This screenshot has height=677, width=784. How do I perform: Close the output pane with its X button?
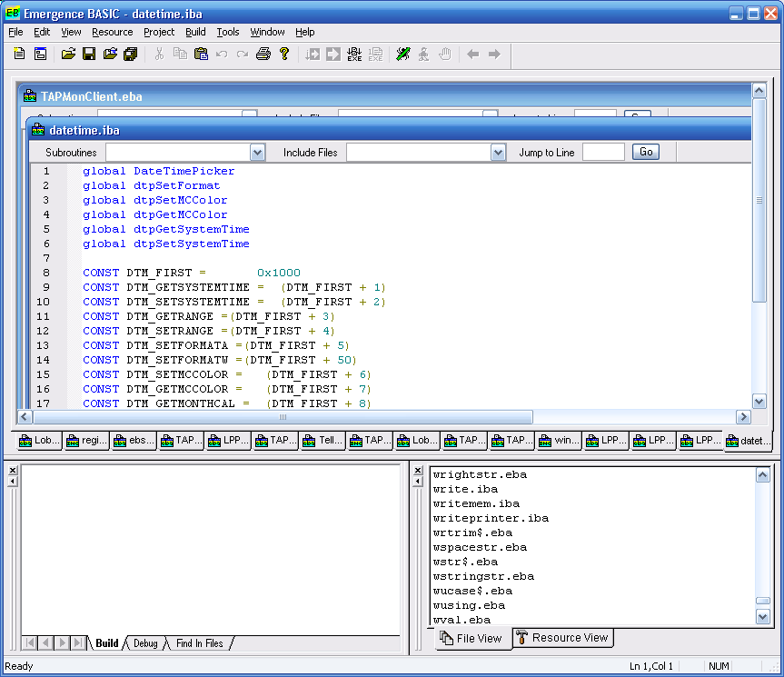tap(13, 470)
